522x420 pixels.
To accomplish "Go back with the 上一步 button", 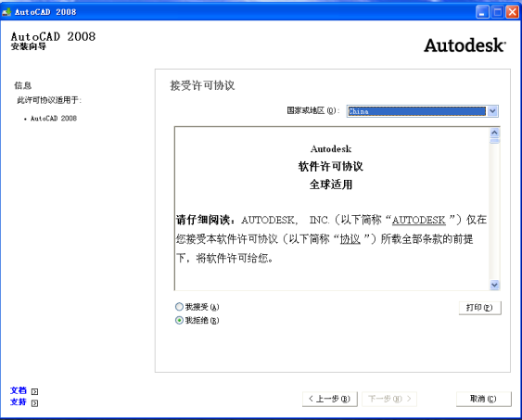I will (329, 399).
